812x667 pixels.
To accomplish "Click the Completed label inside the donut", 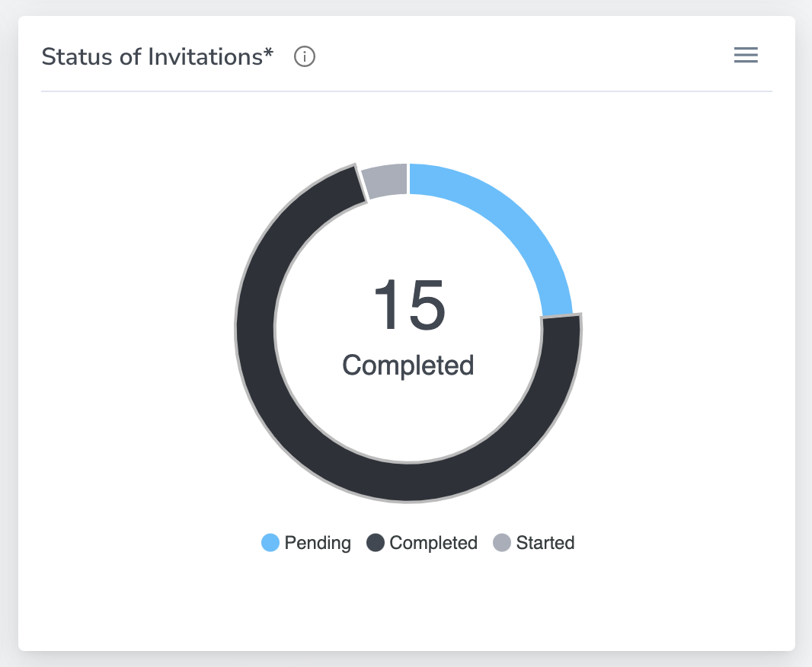I will (x=408, y=365).
